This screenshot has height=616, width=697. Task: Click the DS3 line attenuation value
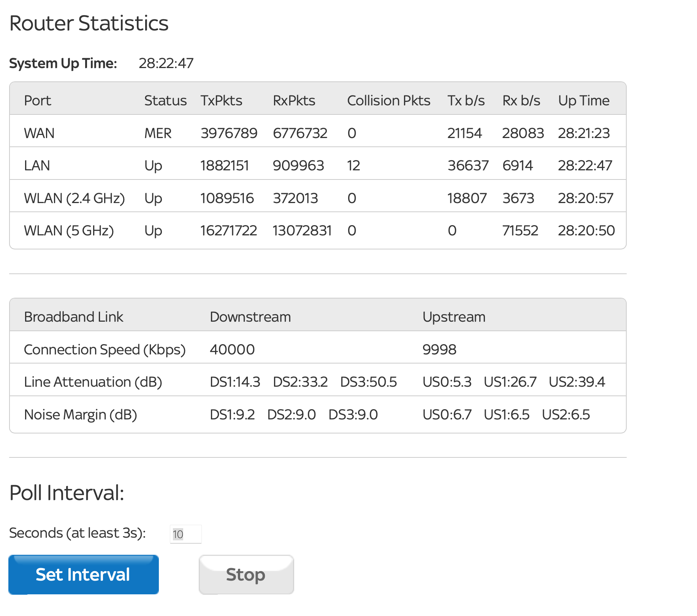pyautogui.click(x=368, y=382)
